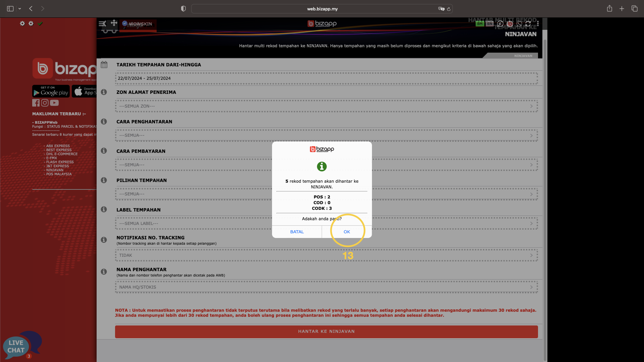Show info for CARA PEMBAYARAN
Image resolution: width=644 pixels, height=362 pixels.
tap(104, 150)
